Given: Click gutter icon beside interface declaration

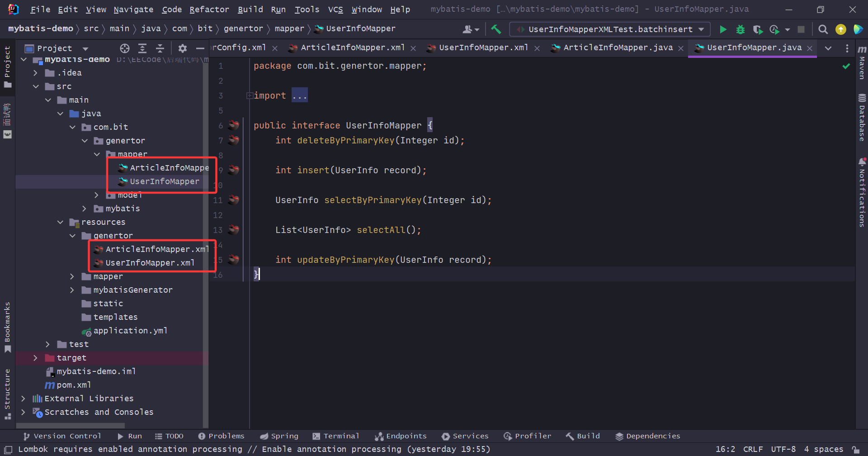Looking at the screenshot, I should point(234,125).
